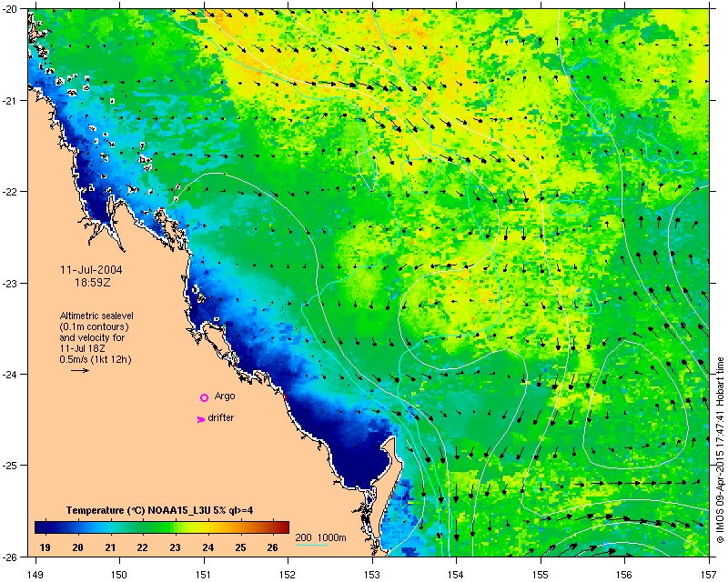Click the 'Temperature (°C) NOAA15_L3U' colorbar title
Screen dimensions: 728x582
click(x=159, y=510)
